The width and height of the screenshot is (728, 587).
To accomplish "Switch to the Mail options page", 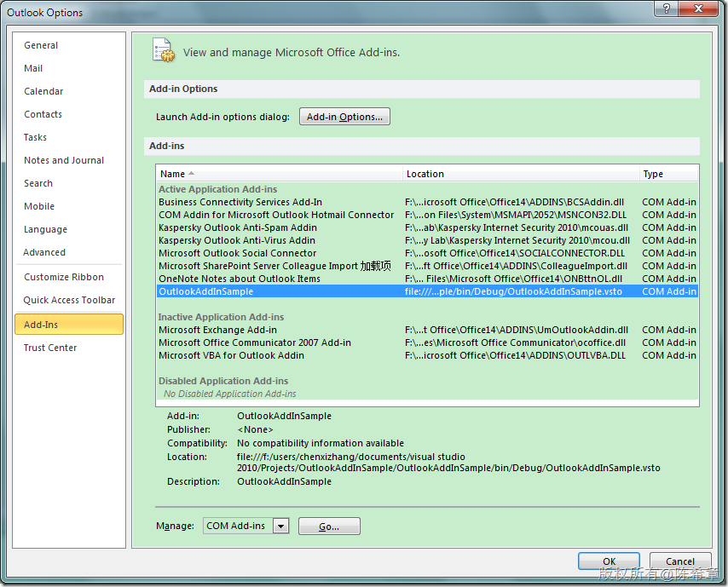I will click(x=69, y=68).
